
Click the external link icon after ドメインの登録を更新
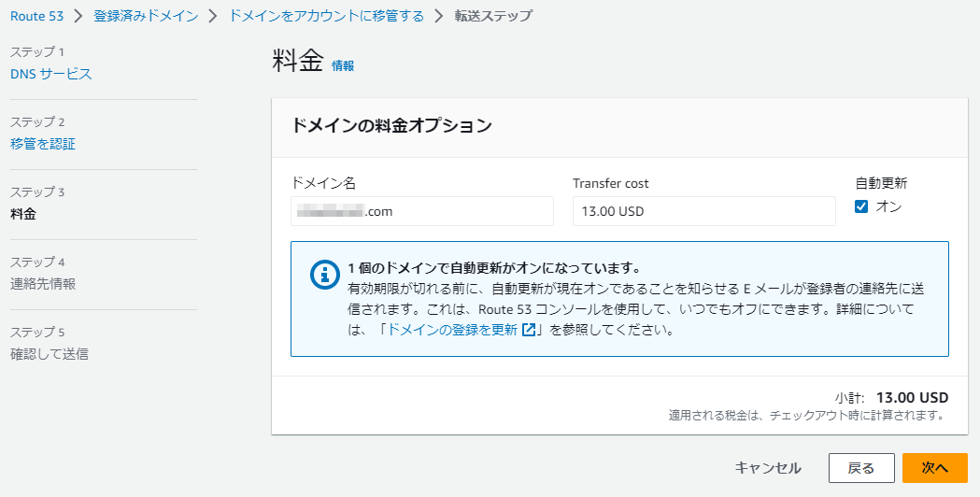(529, 330)
